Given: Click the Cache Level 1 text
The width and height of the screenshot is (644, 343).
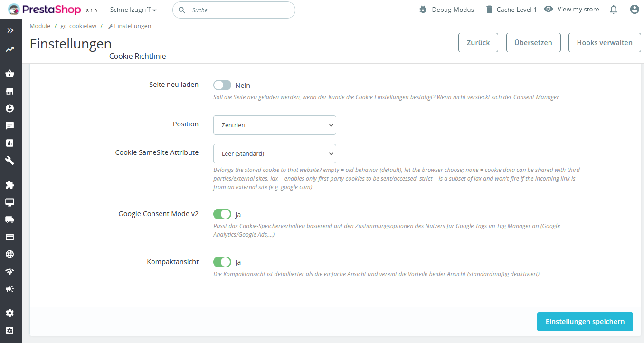Looking at the screenshot, I should [517, 10].
